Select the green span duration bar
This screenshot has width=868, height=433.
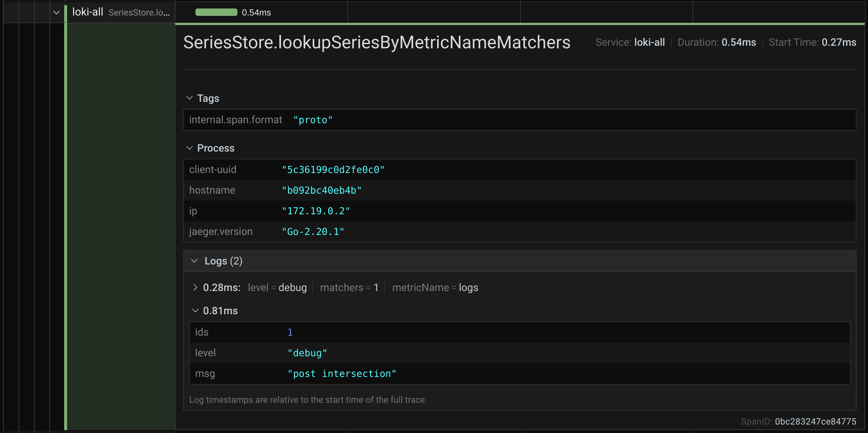pos(217,12)
